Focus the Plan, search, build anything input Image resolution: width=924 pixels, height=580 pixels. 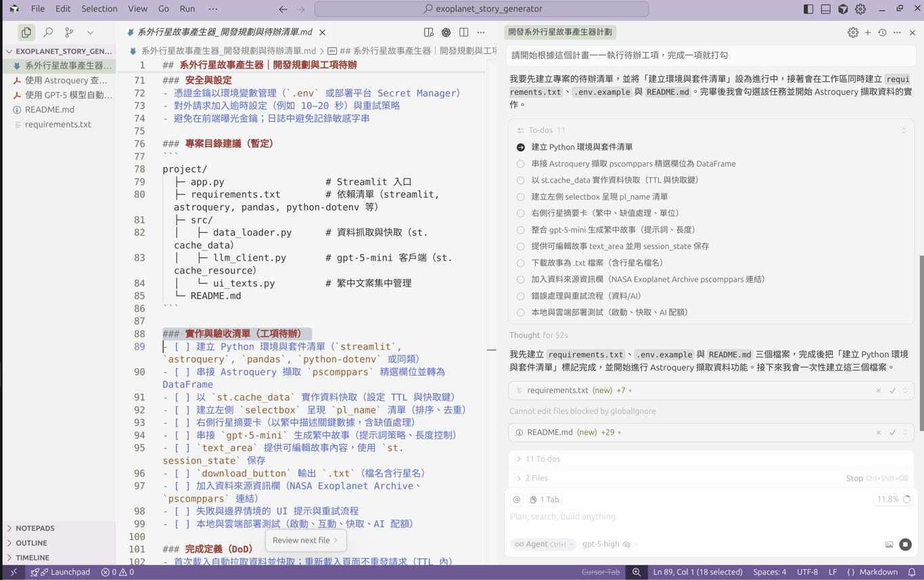pyautogui.click(x=711, y=516)
